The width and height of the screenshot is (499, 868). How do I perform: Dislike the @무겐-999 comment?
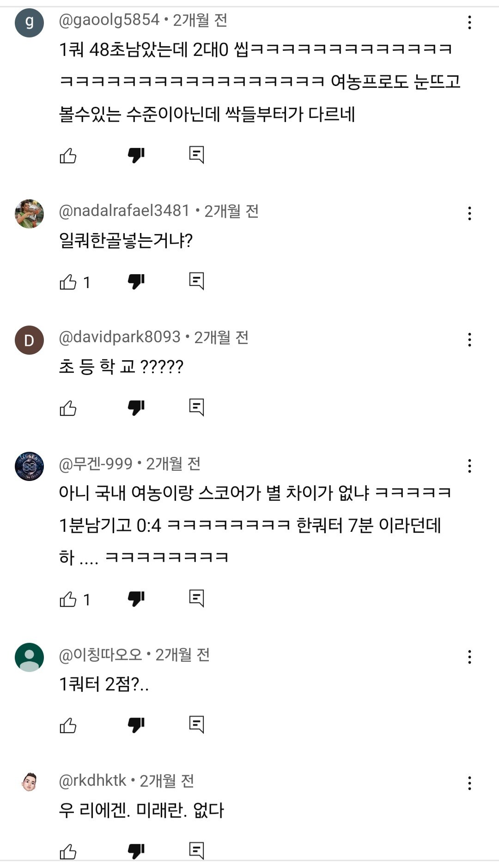[136, 599]
